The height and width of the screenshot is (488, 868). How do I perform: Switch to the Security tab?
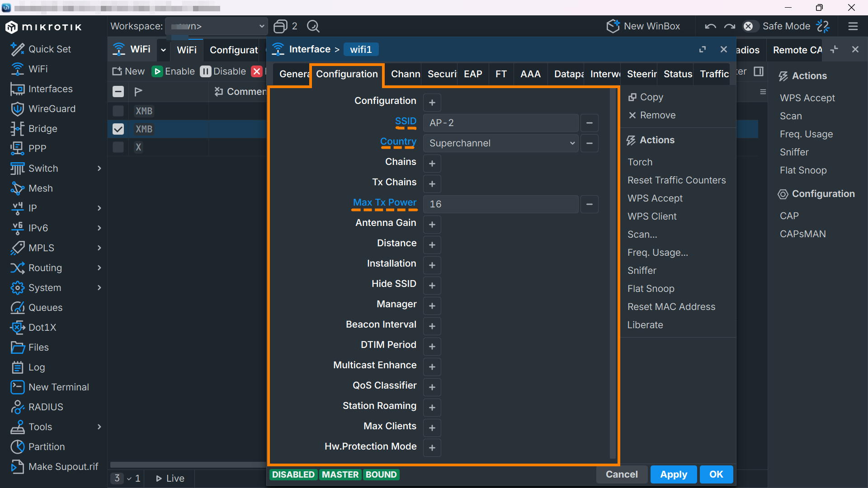click(442, 74)
